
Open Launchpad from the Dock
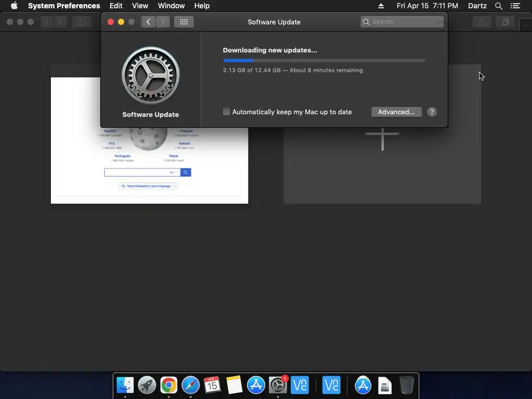pos(147,385)
